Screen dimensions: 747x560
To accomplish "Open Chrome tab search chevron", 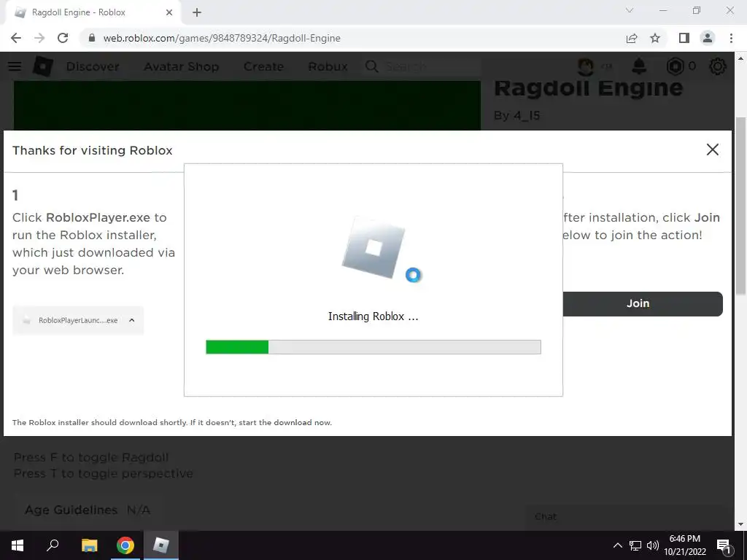I will 630,10.
